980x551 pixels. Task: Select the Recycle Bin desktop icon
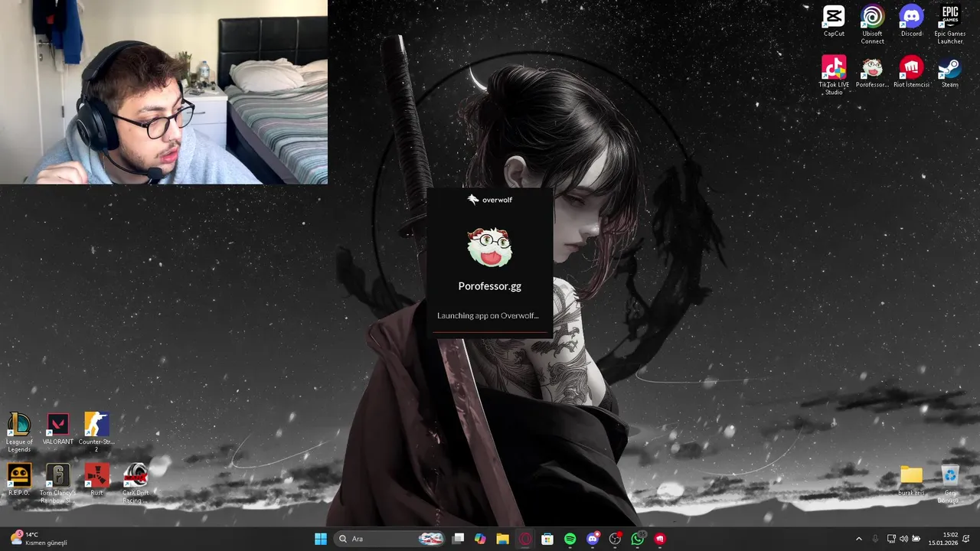[x=950, y=484]
